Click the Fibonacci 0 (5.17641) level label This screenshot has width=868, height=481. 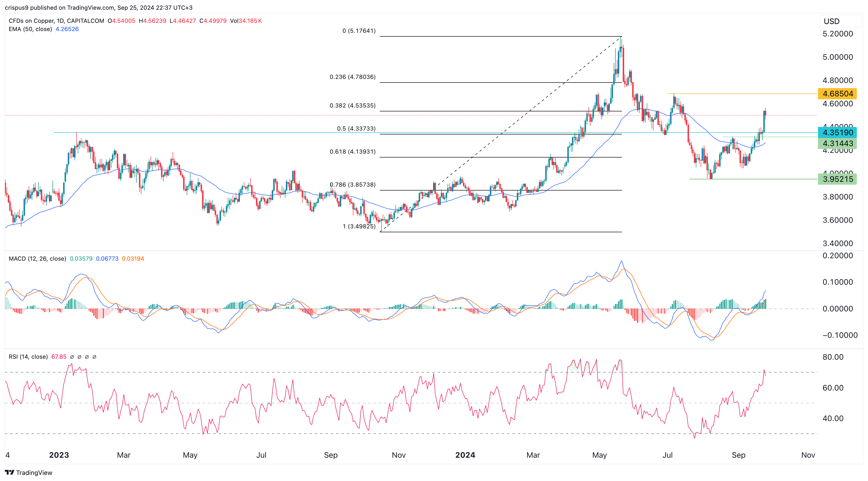pyautogui.click(x=359, y=31)
